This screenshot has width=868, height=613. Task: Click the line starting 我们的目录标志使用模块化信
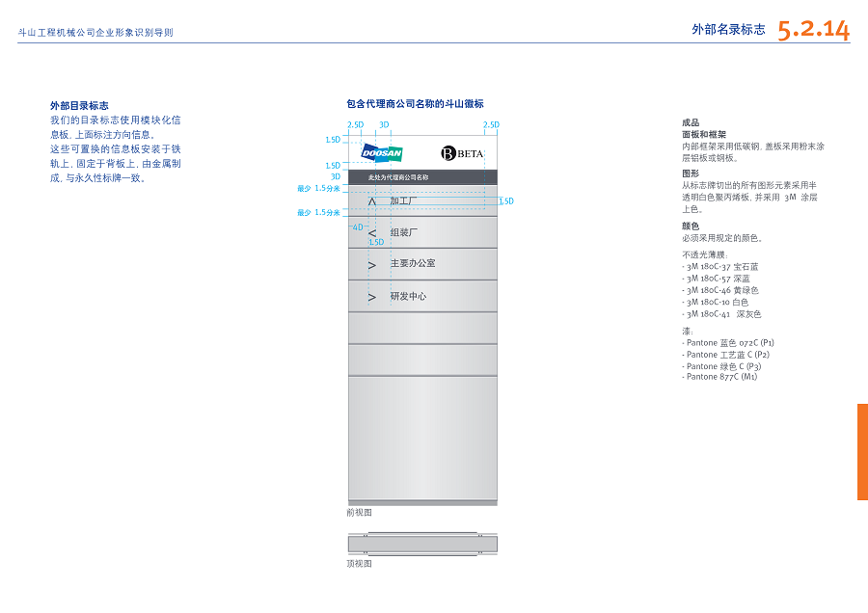115,120
